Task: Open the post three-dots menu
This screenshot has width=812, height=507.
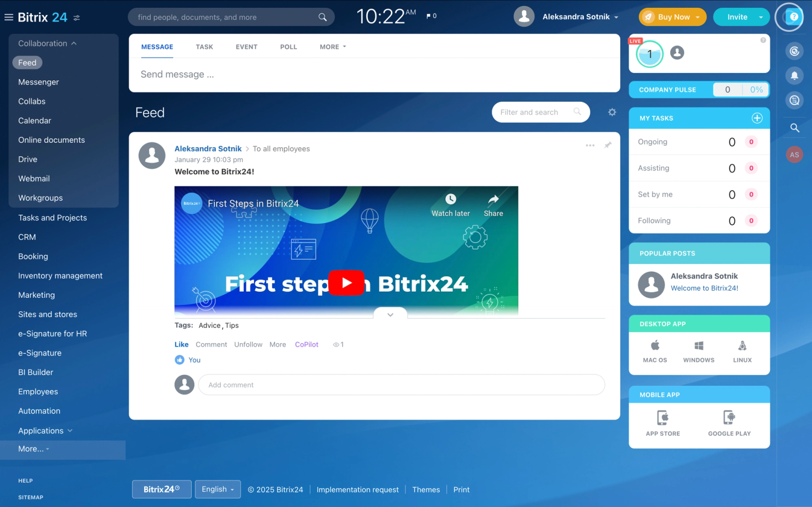Action: click(590, 146)
